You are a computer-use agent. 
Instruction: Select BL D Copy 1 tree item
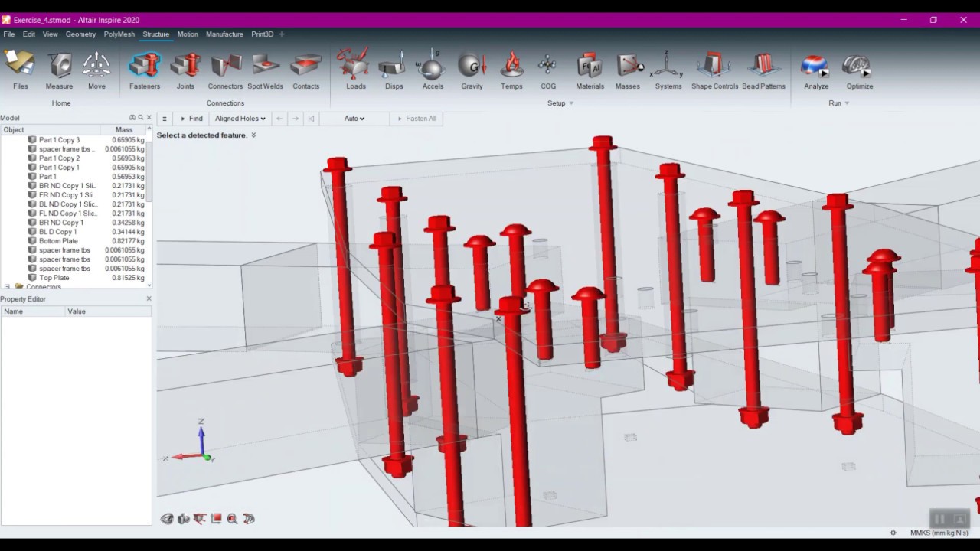point(57,232)
